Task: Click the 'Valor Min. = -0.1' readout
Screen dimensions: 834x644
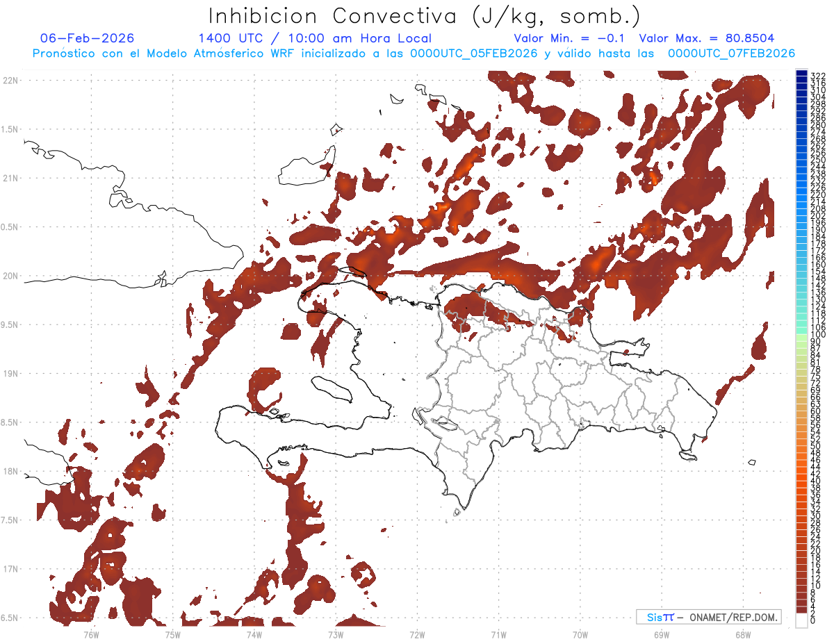Action: (x=571, y=38)
